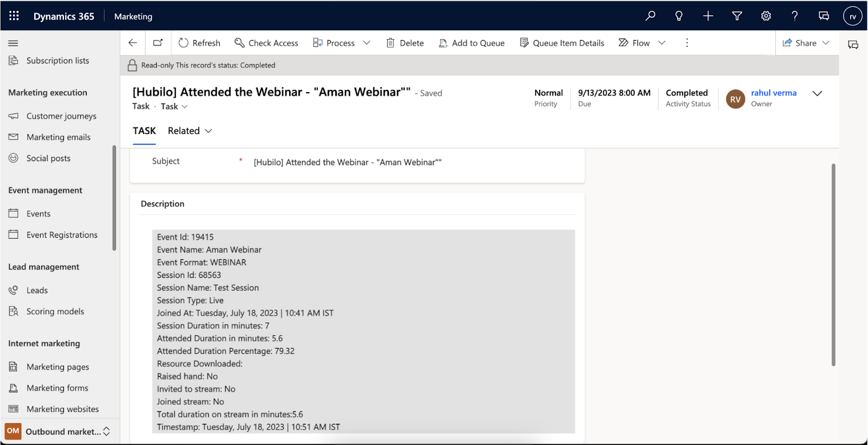Open record in new window icon

[158, 42]
